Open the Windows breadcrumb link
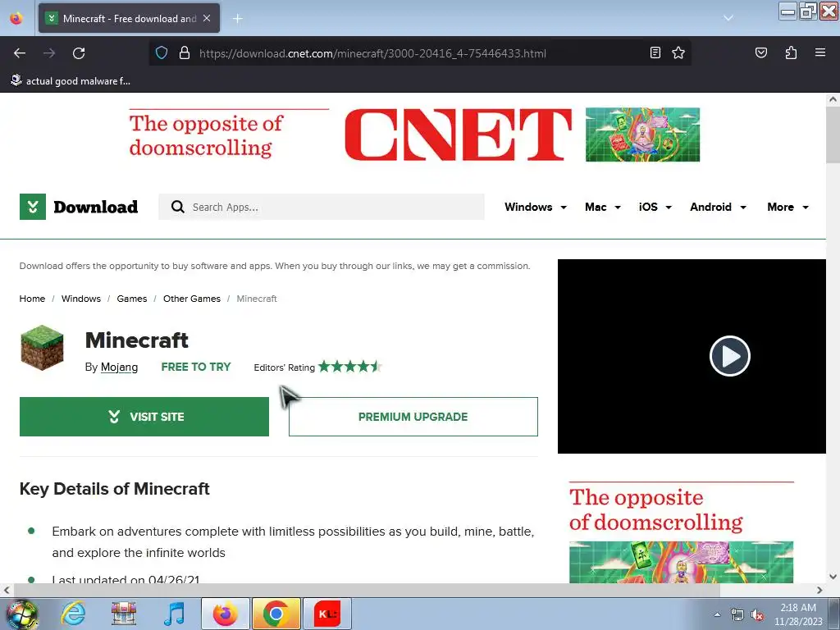This screenshot has width=840, height=630. (x=81, y=299)
